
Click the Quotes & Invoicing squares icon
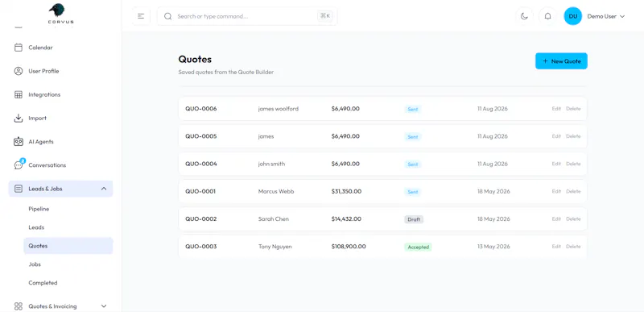pyautogui.click(x=19, y=306)
